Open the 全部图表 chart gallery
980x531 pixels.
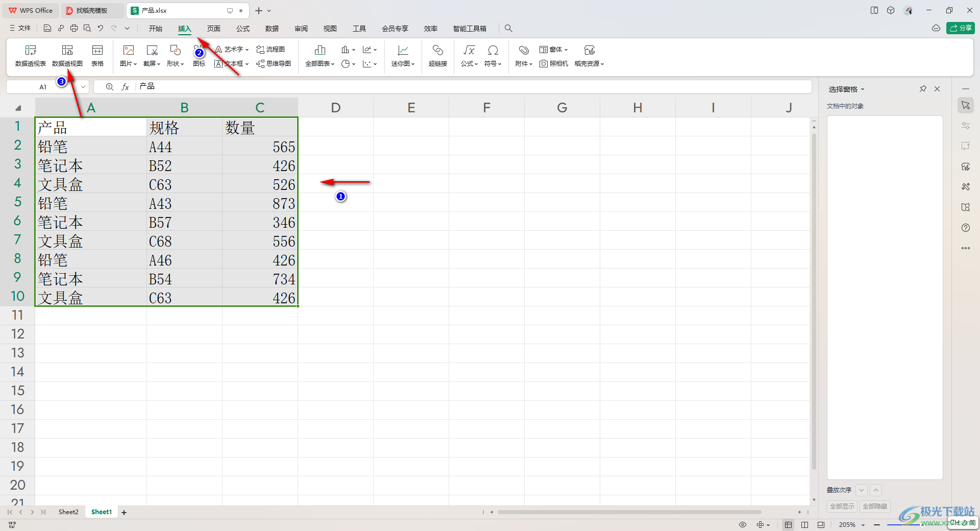tap(320, 56)
